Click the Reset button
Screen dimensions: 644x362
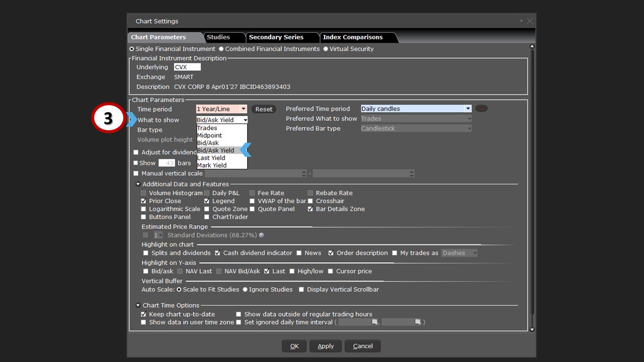pos(264,109)
